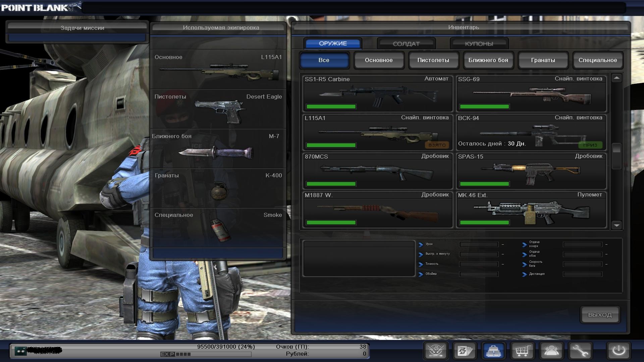Switch to the Coupons tab
The width and height of the screenshot is (644, 362).
(x=479, y=44)
